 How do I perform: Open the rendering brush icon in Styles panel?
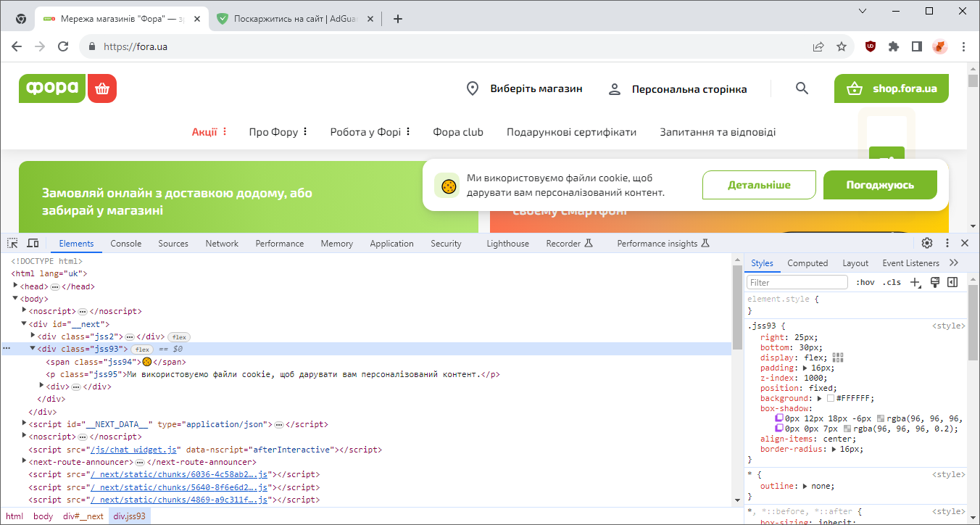click(x=934, y=282)
